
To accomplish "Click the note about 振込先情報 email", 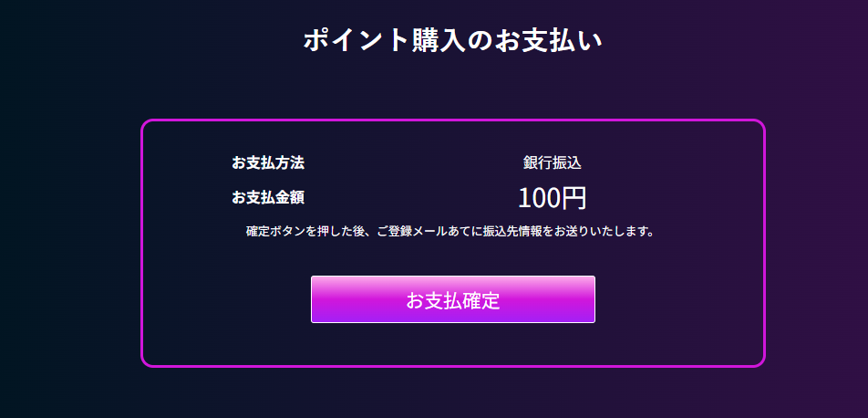I will (450, 231).
